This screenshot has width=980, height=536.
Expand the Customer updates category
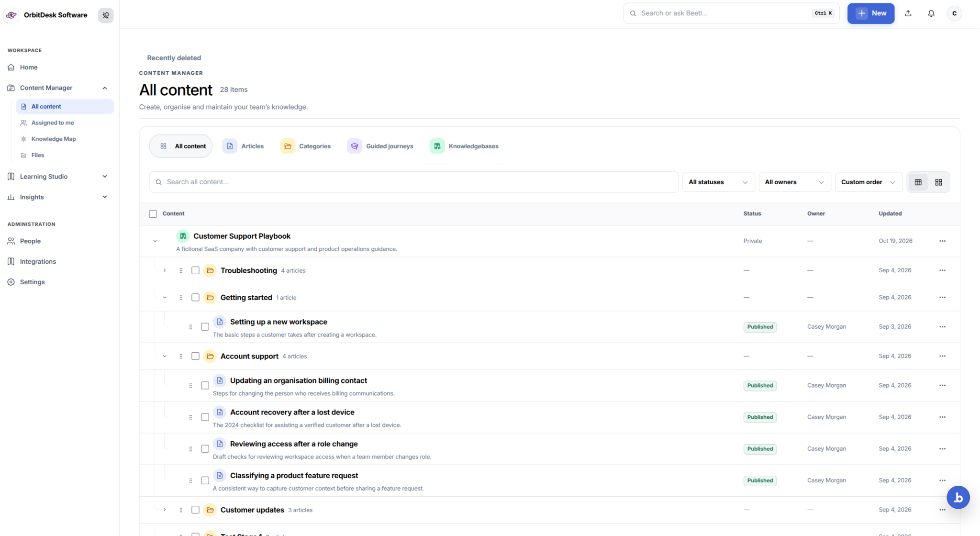165,510
